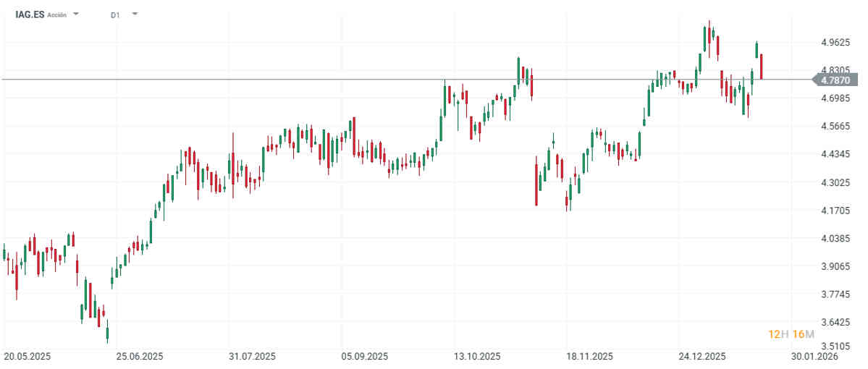Click the 25.06.2025 date label

(139, 357)
